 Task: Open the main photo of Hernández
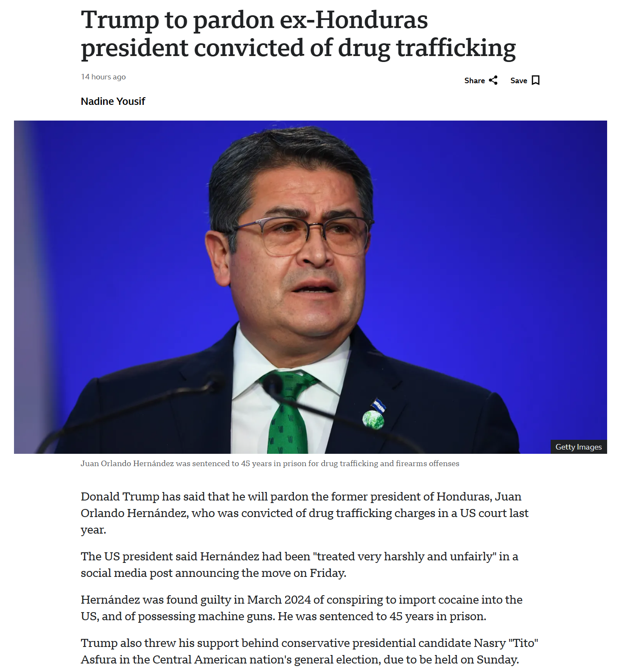point(310,287)
